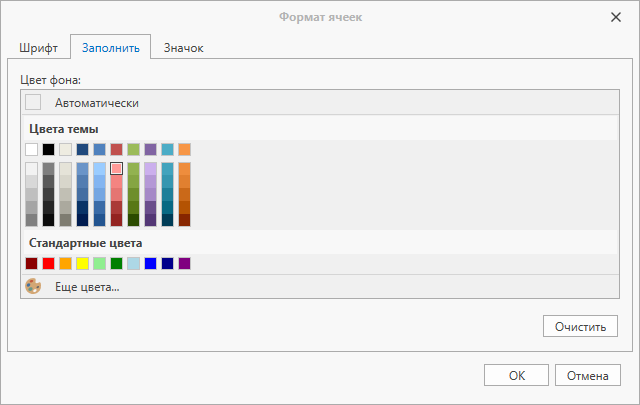Open the Значок tab
This screenshot has height=405, width=640.
(x=183, y=48)
